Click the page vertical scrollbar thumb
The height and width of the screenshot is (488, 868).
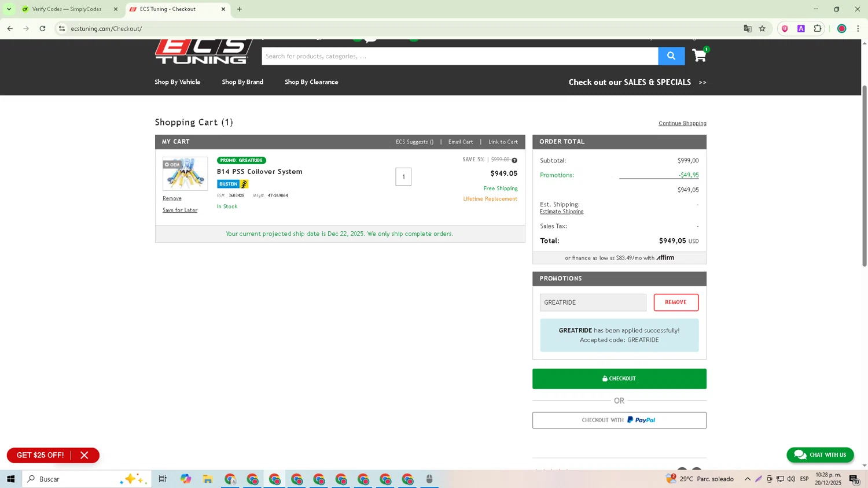pyautogui.click(x=865, y=176)
